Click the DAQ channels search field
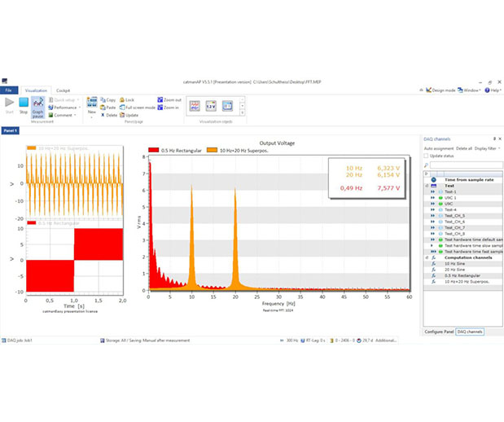 pyautogui.click(x=464, y=165)
